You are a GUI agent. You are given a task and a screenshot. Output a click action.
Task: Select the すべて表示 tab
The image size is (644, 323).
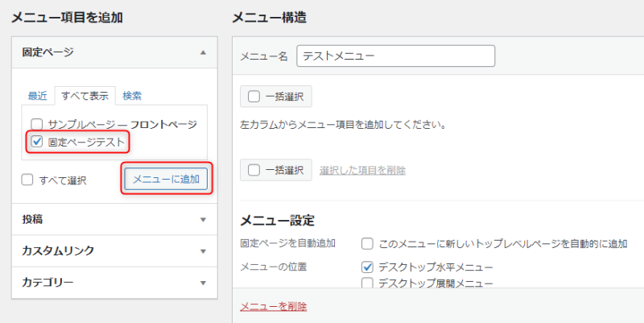point(85,96)
